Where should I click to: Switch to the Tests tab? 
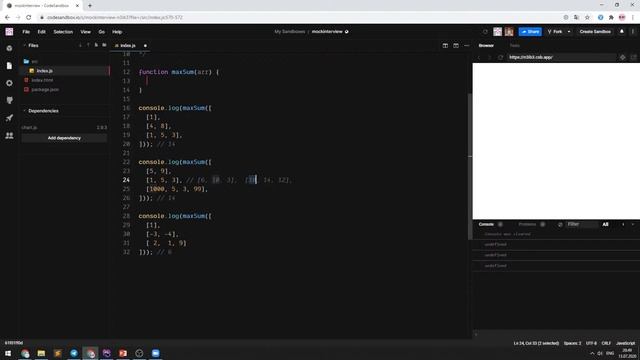tap(515, 45)
